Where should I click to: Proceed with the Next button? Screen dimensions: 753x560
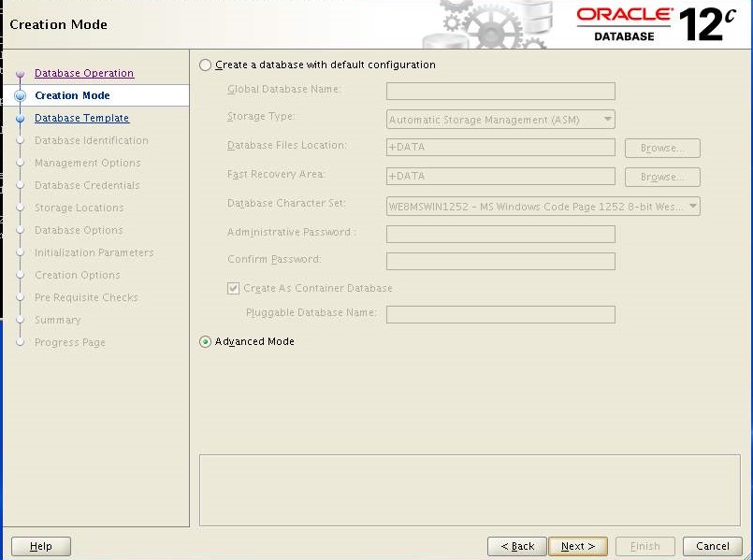pyautogui.click(x=578, y=546)
